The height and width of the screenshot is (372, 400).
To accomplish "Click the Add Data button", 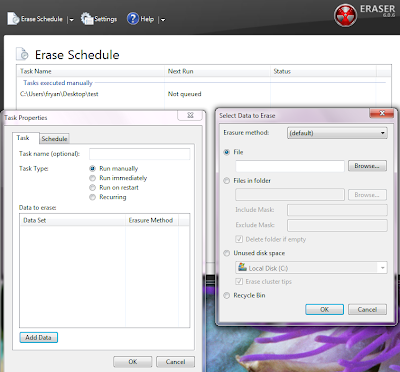I will [38, 337].
